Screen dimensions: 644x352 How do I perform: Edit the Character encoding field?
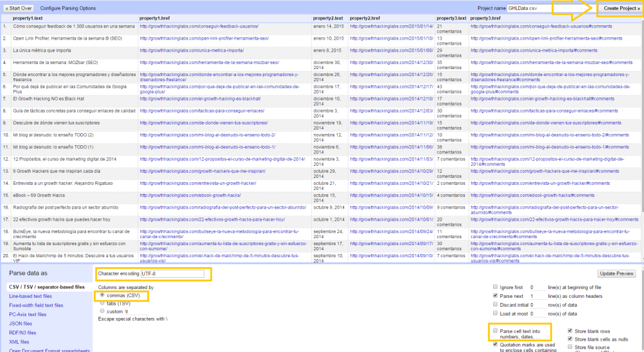click(x=172, y=273)
